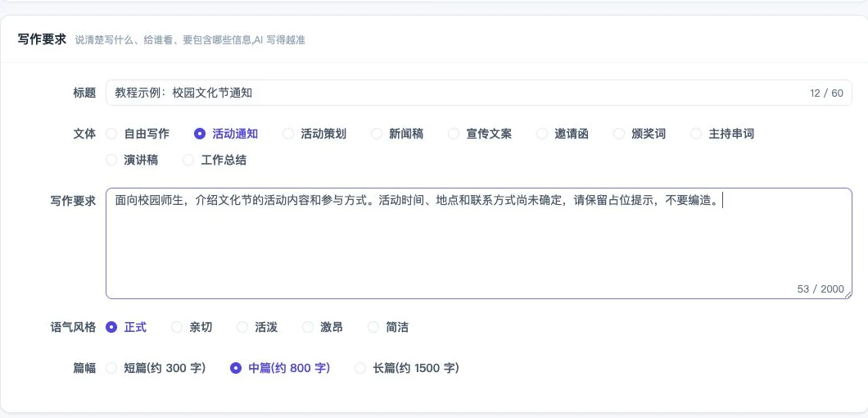Image resolution: width=868 pixels, height=418 pixels.
Task: Set tone style to 活泼
Action: [x=257, y=327]
